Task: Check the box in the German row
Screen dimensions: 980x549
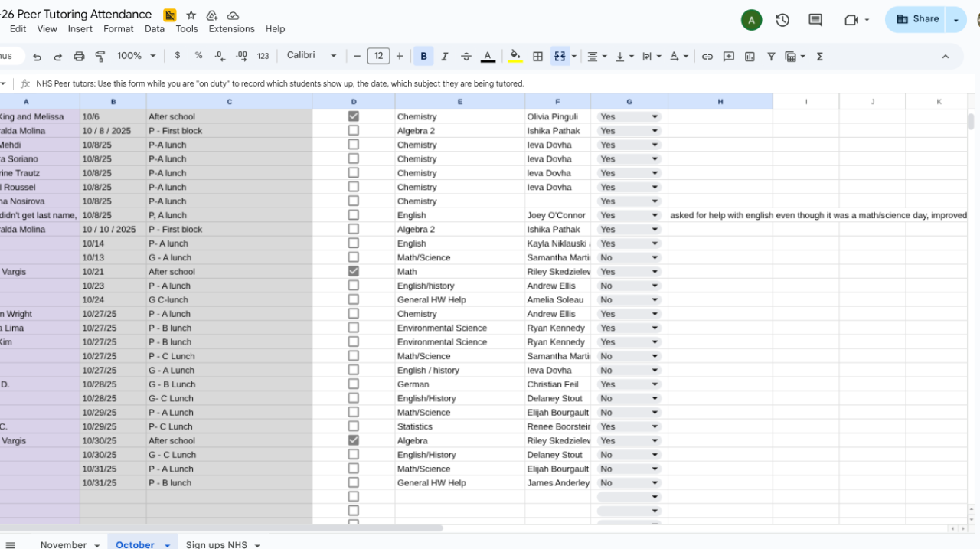Action: pos(353,384)
